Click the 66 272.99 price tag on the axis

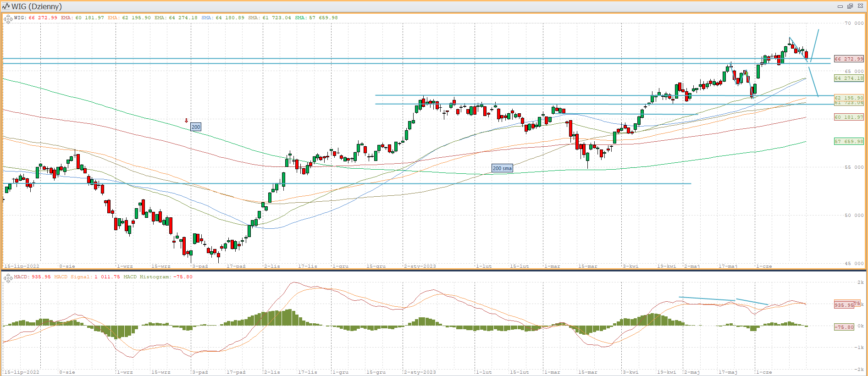pos(849,59)
